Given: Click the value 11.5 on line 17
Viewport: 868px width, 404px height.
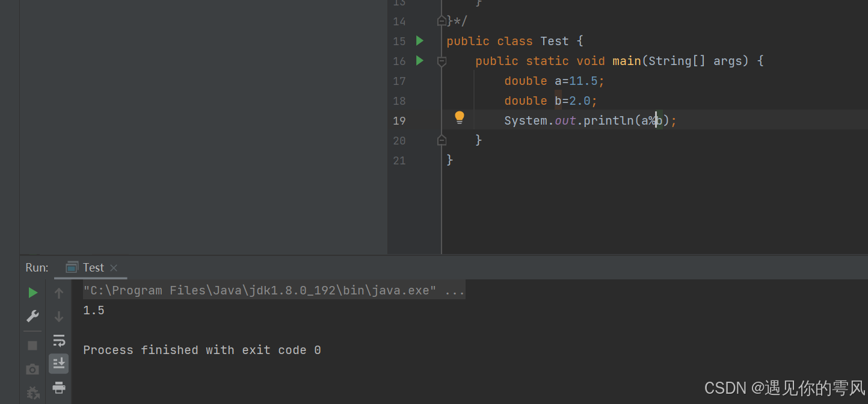Looking at the screenshot, I should click(x=583, y=81).
